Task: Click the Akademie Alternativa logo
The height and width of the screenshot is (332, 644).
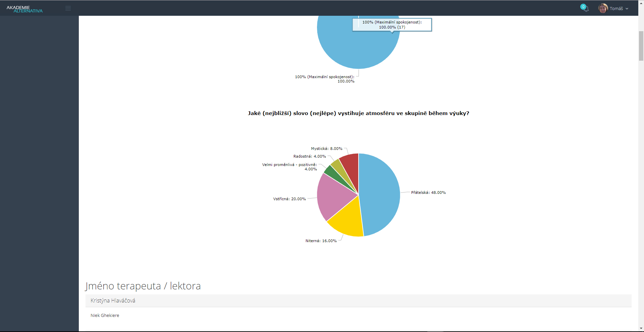Action: click(x=24, y=9)
